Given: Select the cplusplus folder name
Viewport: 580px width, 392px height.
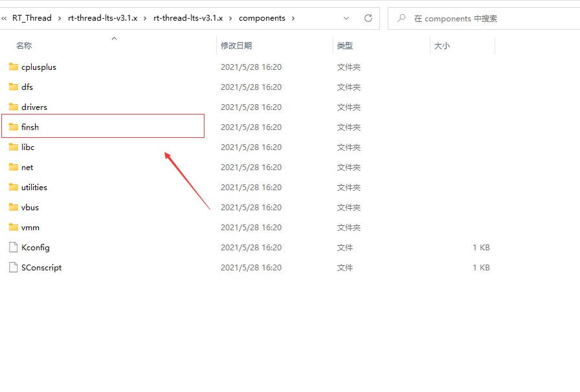Looking at the screenshot, I should click(39, 67).
